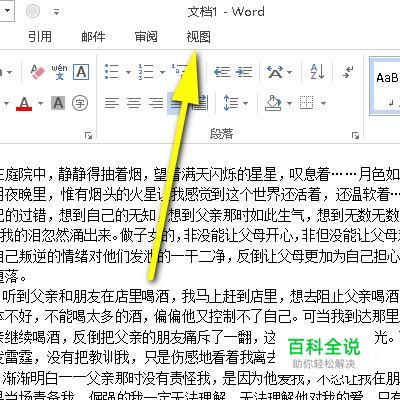Toggle character border A button
400x400 pixels.
(x=81, y=72)
